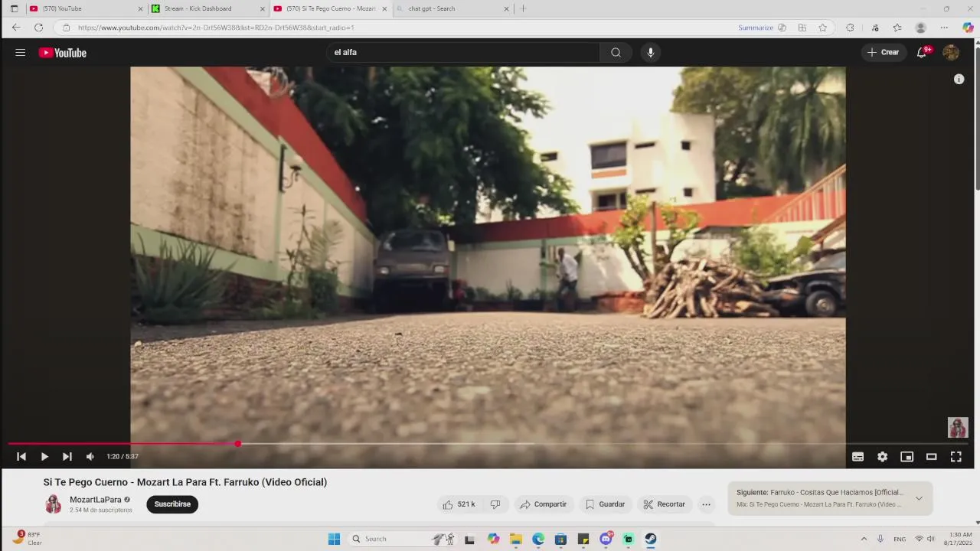
Task: Open media/music control toolbar icon
Action: (876, 28)
